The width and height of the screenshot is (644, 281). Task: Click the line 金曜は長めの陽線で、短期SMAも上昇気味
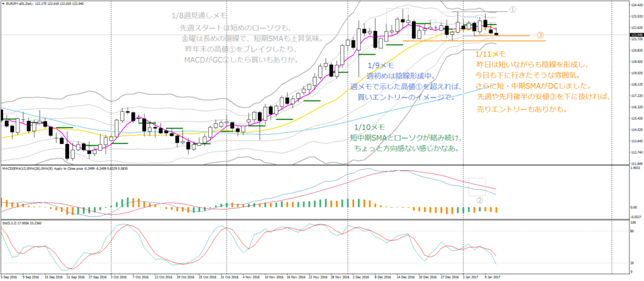253,38
